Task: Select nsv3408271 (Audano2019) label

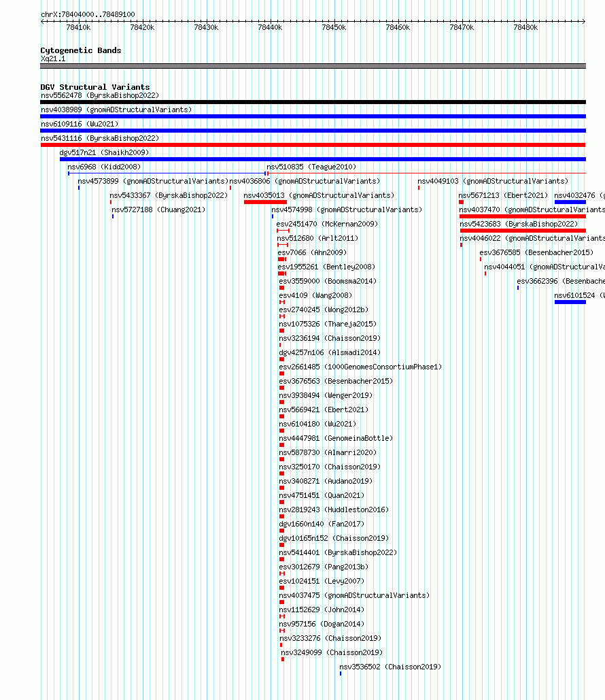Action: 326,481
